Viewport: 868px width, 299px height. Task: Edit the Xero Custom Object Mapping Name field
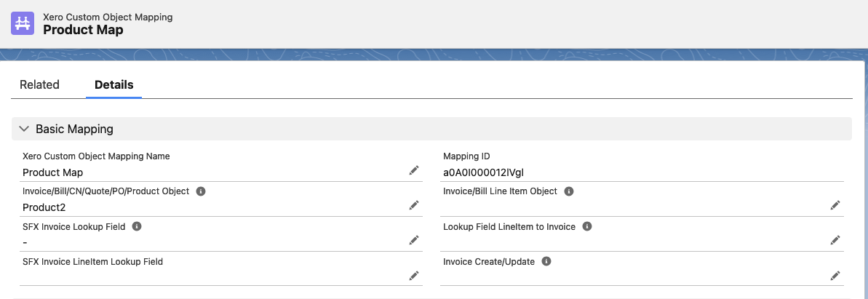coord(414,170)
